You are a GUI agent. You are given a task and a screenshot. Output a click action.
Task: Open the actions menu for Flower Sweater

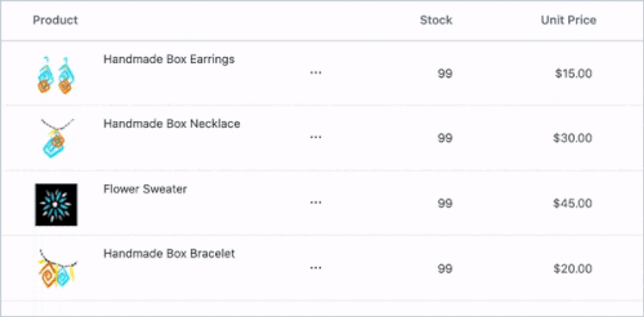coord(316,203)
